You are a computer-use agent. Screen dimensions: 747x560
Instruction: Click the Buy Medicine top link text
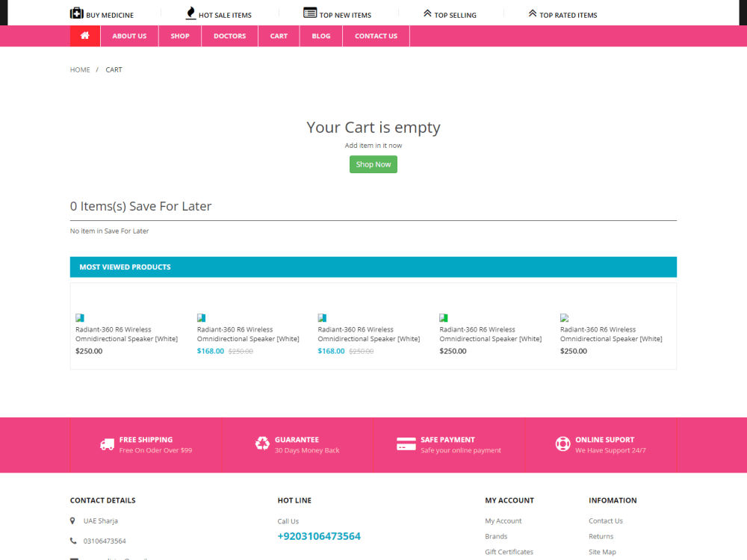click(x=110, y=15)
